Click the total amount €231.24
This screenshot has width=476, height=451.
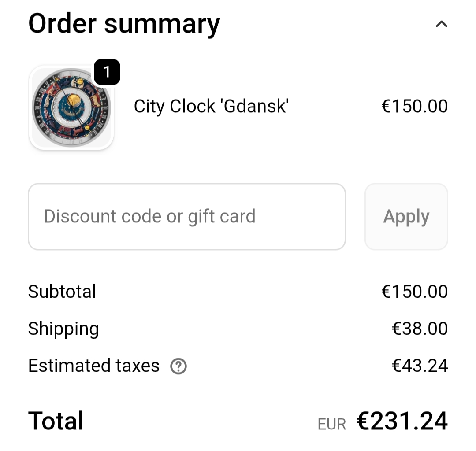click(402, 421)
